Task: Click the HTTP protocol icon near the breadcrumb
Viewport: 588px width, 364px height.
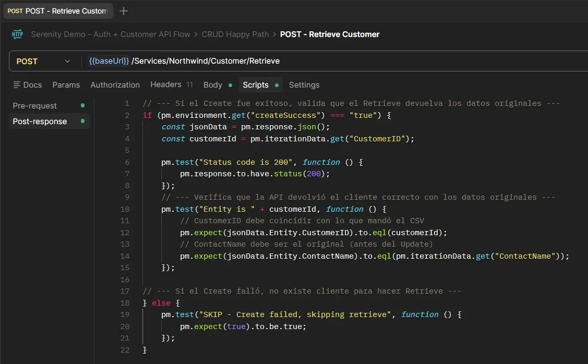Action: 17,34
